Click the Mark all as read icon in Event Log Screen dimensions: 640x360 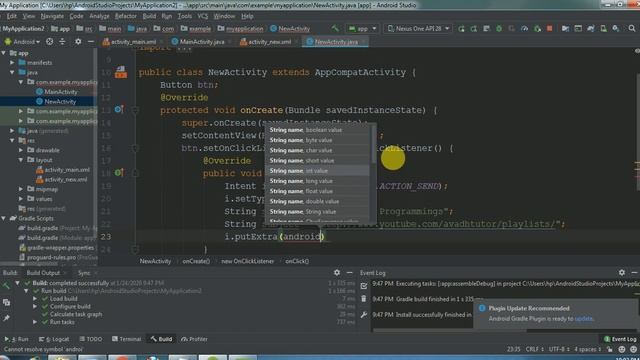point(364,286)
